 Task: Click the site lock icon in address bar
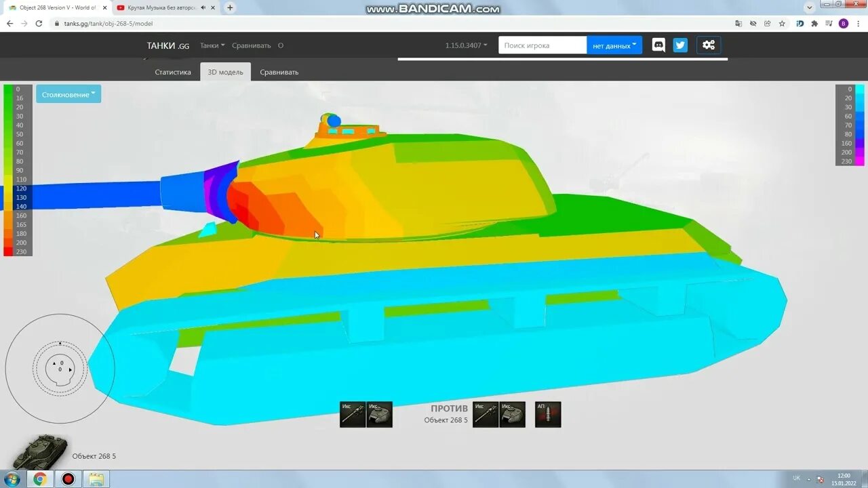pos(58,23)
